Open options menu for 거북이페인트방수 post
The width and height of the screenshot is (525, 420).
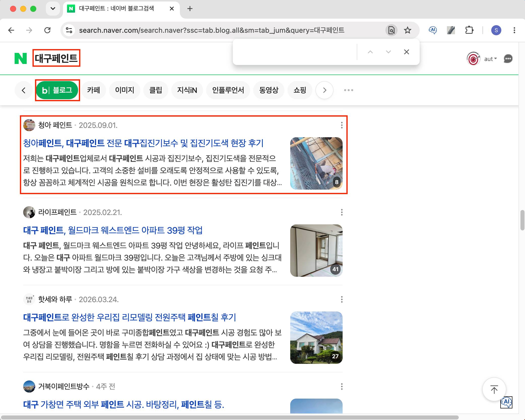click(342, 387)
